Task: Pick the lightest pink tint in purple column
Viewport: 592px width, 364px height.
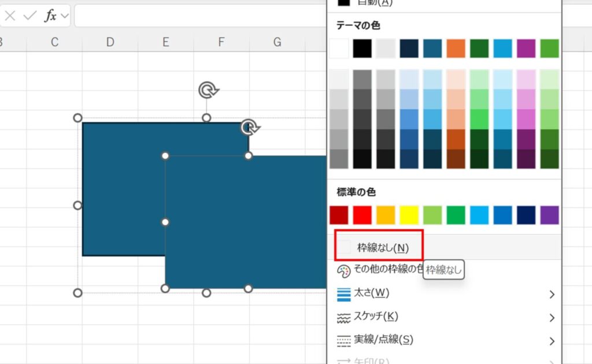Action: click(x=526, y=79)
